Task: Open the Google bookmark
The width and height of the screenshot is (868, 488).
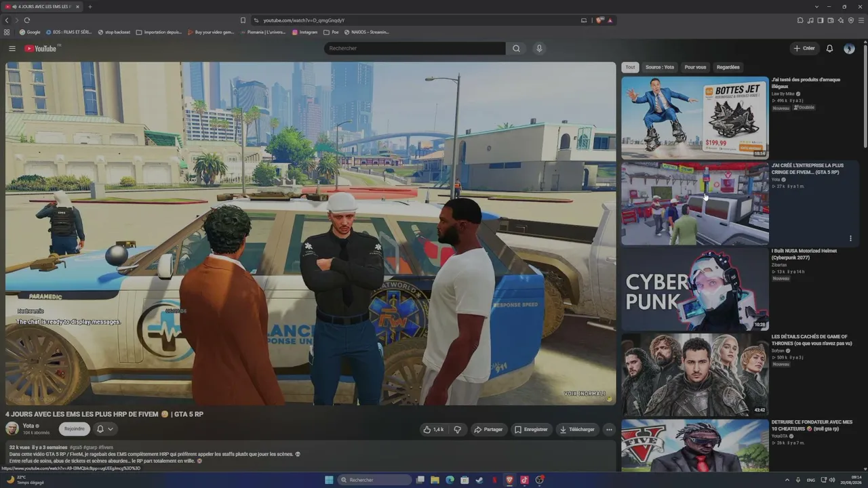Action: 30,32
